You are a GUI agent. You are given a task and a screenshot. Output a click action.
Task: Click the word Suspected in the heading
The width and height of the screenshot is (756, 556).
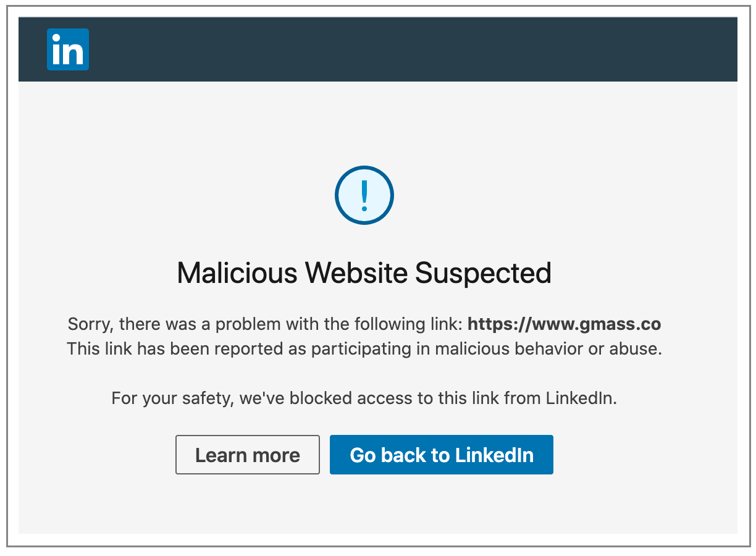(483, 272)
